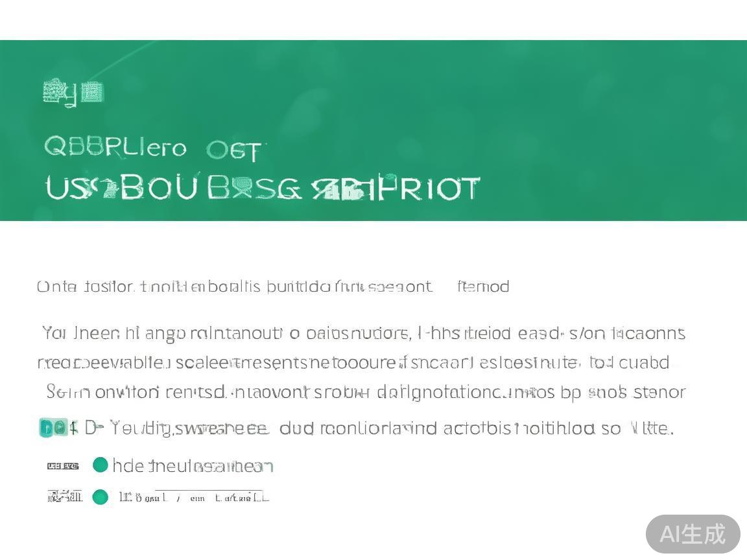Click the small figure icon after "US" in headline
This screenshot has width=747, height=560.
[x=104, y=189]
